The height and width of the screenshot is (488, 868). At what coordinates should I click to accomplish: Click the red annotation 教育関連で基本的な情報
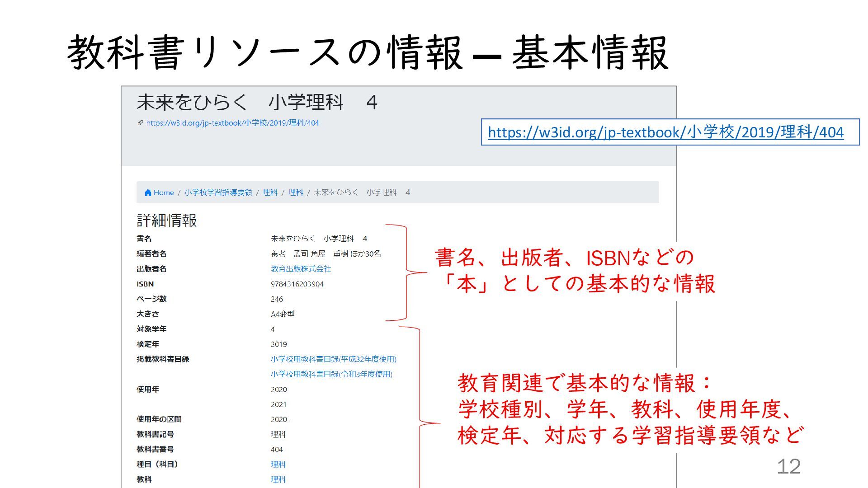[x=576, y=383]
